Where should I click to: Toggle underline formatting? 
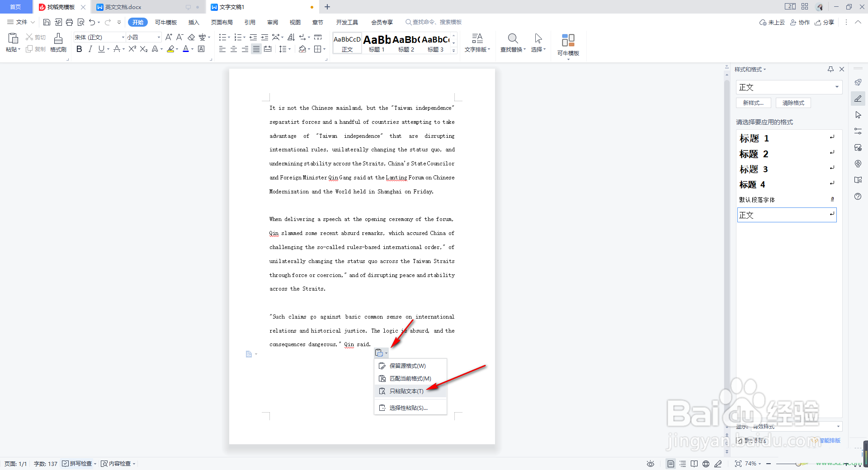tap(101, 49)
